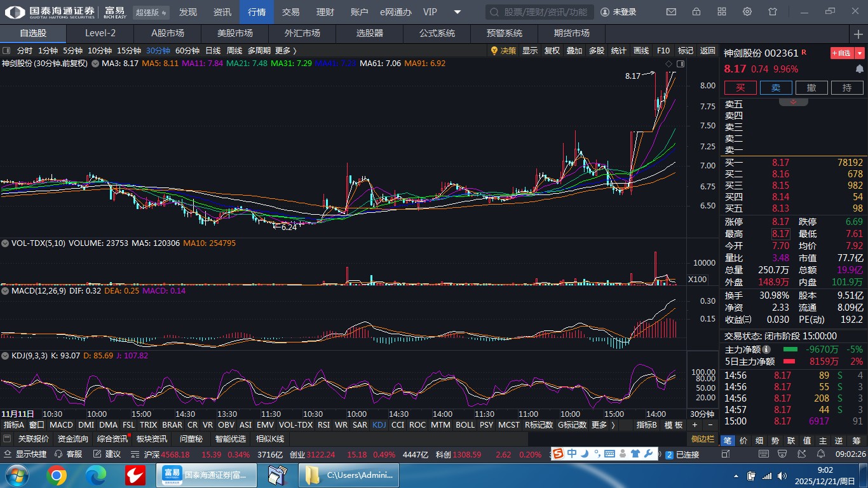Expand the 超强版 version dropdown
This screenshot has width=868, height=488.
(x=152, y=12)
